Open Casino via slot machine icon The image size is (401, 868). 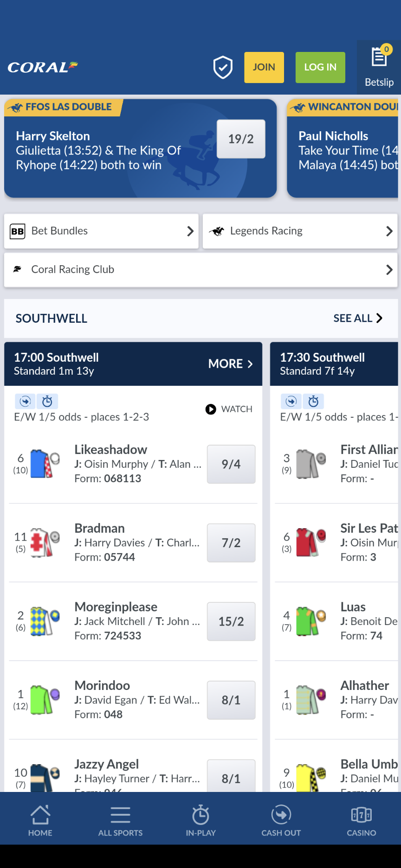361,815
